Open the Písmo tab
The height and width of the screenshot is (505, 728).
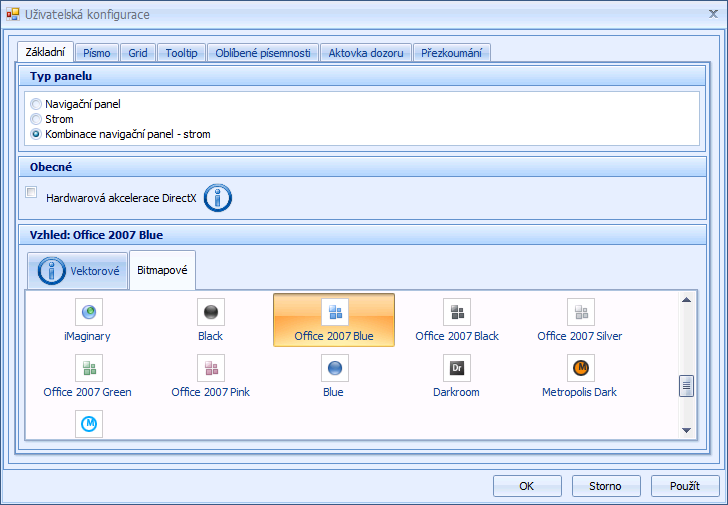pos(97,53)
